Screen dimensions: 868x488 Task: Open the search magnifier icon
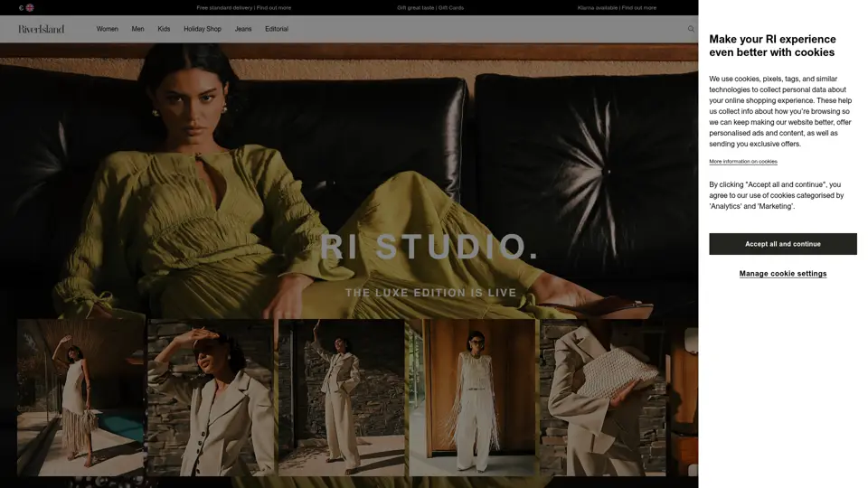tap(691, 29)
